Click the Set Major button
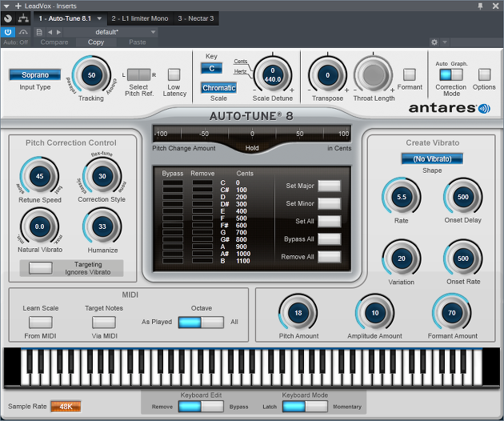Viewport: 504px width, 421px height. (x=330, y=186)
